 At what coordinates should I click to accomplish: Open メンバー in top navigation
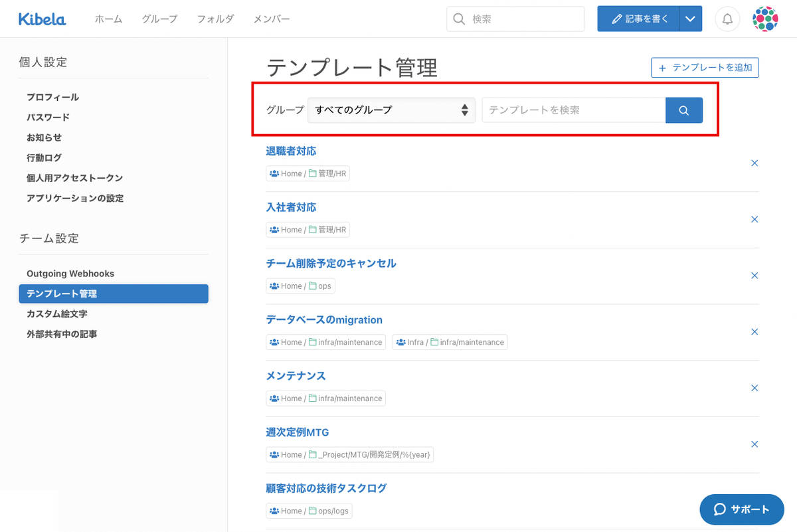click(271, 19)
